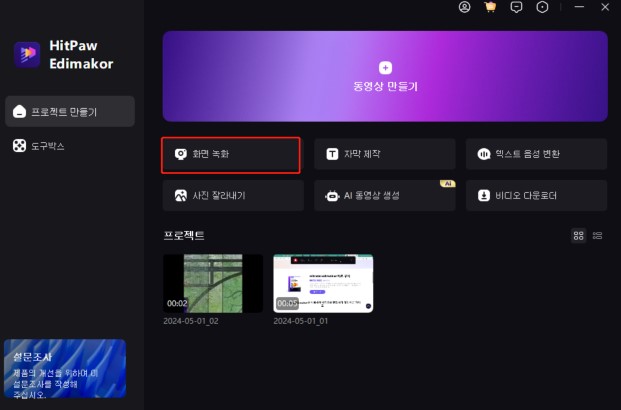Click the 설문조사 survey banner
Image resolution: width=621 pixels, height=410 pixels.
click(65, 368)
